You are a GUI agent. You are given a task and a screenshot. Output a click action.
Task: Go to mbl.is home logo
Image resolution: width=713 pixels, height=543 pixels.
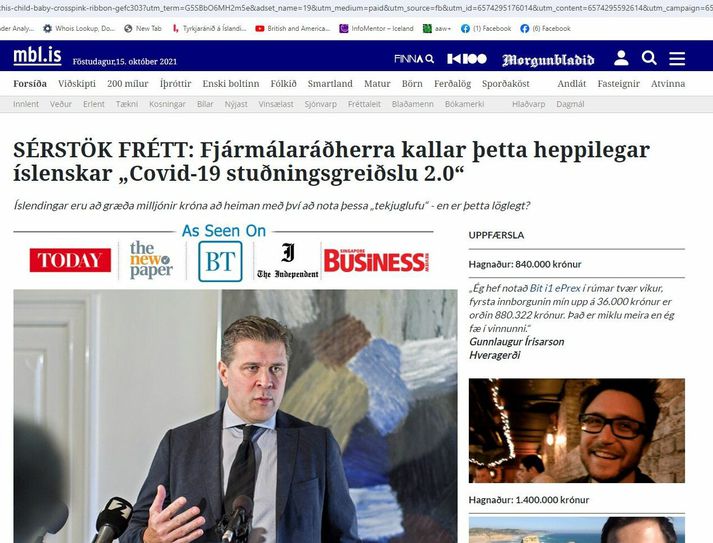(37, 56)
